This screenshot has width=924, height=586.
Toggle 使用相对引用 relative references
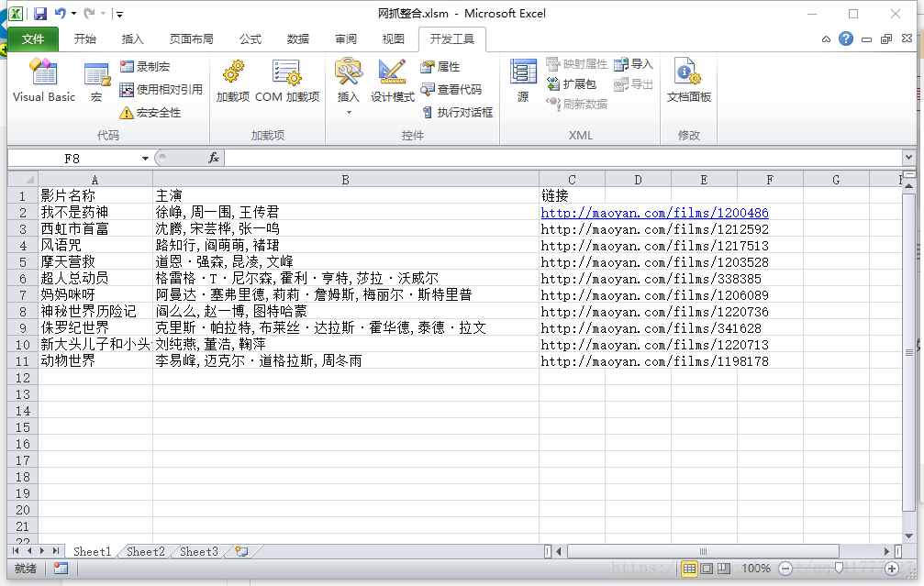pos(161,90)
